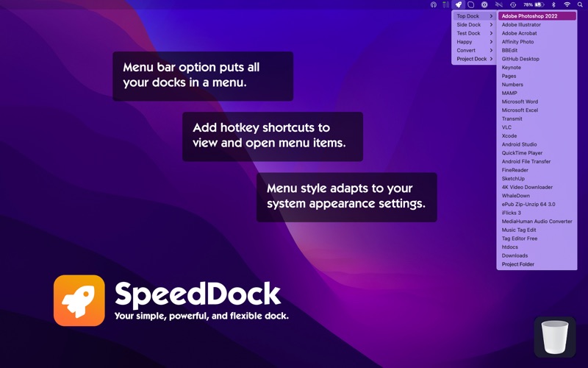The height and width of the screenshot is (368, 588).
Task: Open the htdocs folder entry
Action: coord(537,247)
